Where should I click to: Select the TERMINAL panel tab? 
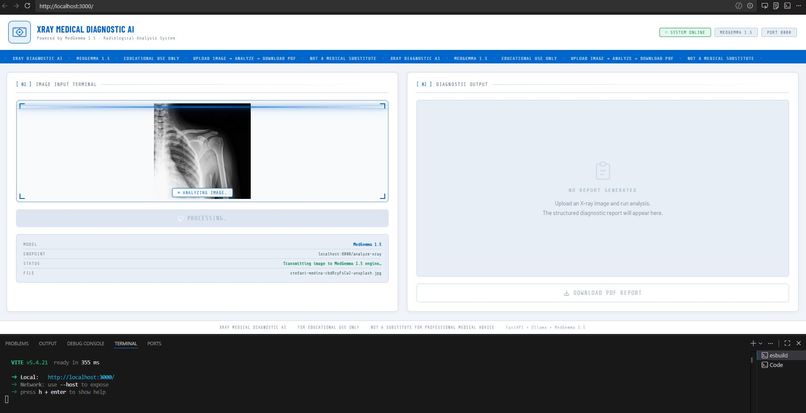[x=126, y=344]
